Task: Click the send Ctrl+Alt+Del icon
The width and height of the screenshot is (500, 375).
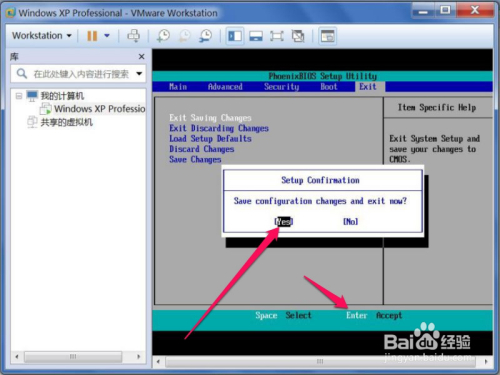Action: (134, 36)
